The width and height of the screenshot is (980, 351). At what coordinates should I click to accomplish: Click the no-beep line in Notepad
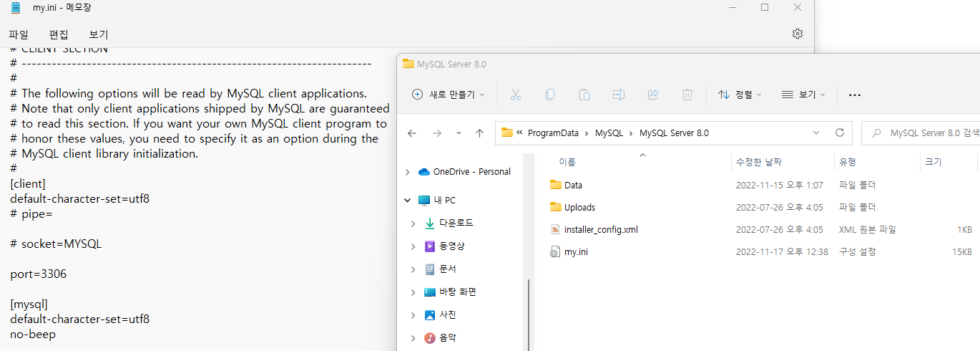coord(33,335)
